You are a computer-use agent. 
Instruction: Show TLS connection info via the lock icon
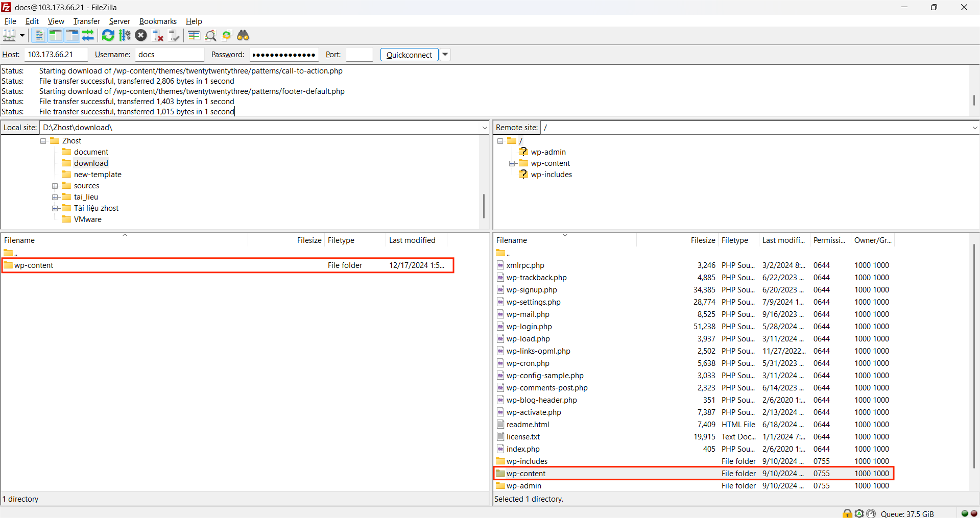click(847, 513)
